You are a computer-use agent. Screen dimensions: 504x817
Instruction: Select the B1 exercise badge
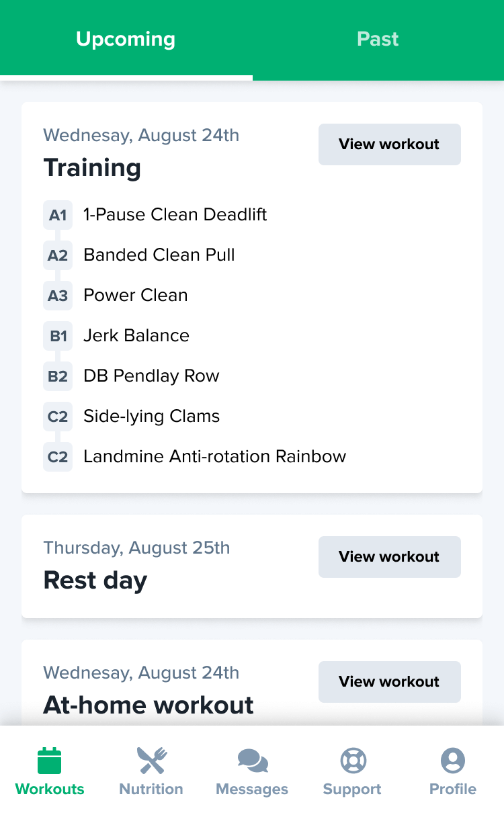coord(58,336)
